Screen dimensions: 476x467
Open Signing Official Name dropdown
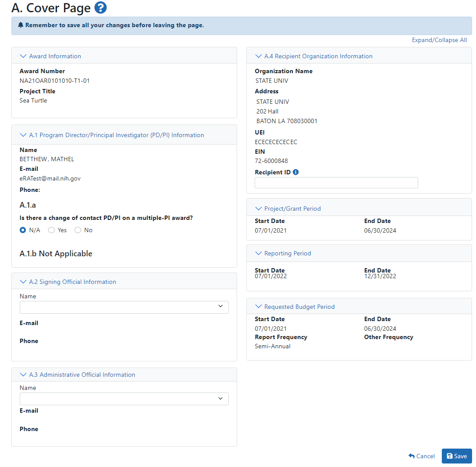point(124,307)
